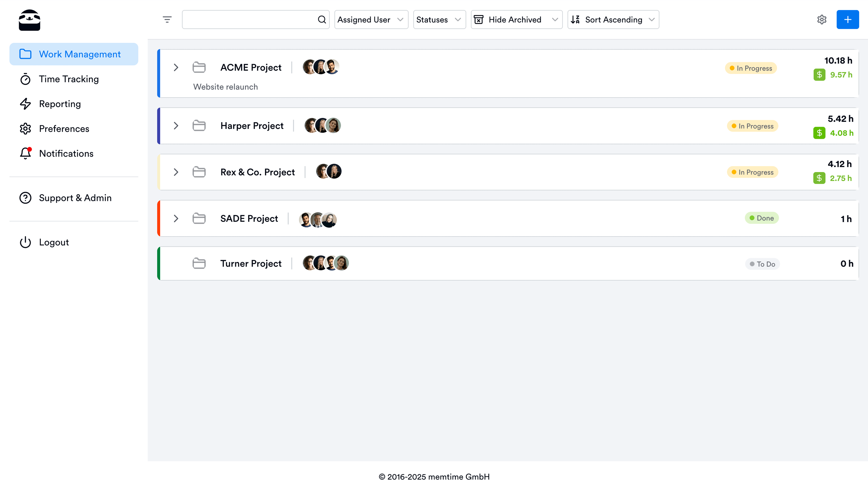This screenshot has width=868, height=492.
Task: Click green dollar icon on Harper Project
Action: click(x=819, y=133)
